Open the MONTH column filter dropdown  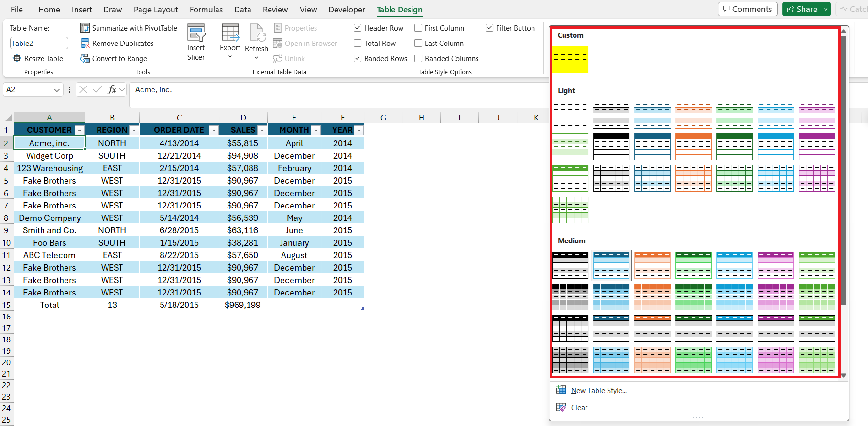[x=316, y=131]
